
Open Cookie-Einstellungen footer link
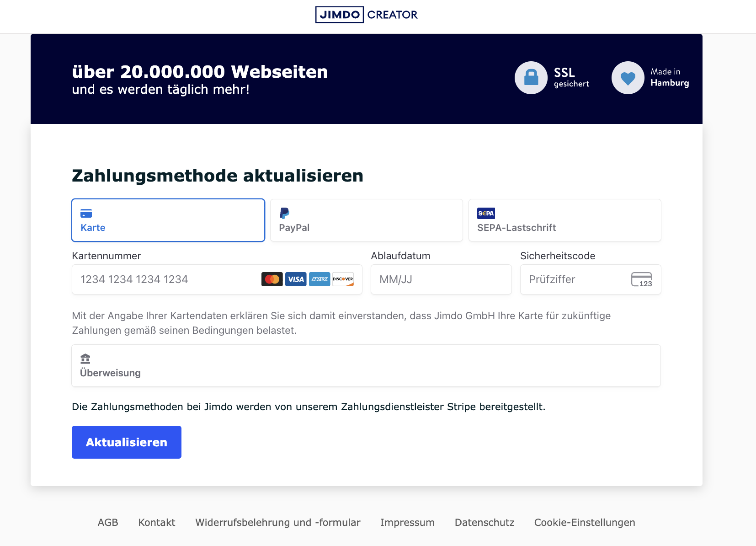tap(585, 522)
